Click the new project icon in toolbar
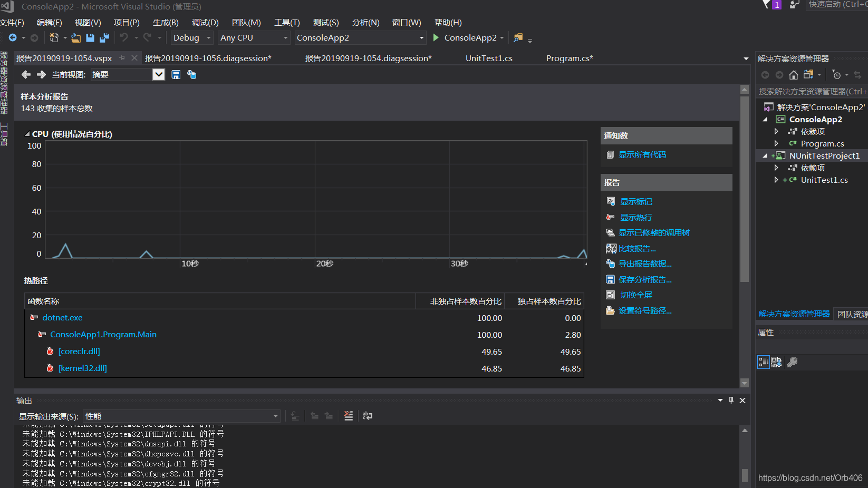The height and width of the screenshot is (488, 868). [x=54, y=38]
